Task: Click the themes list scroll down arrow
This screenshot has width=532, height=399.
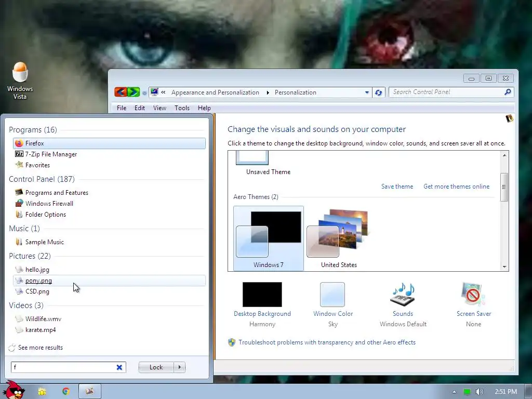Action: pos(504,267)
